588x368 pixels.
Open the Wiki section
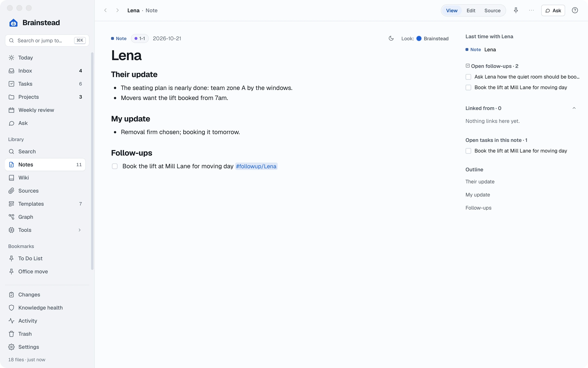(45, 178)
